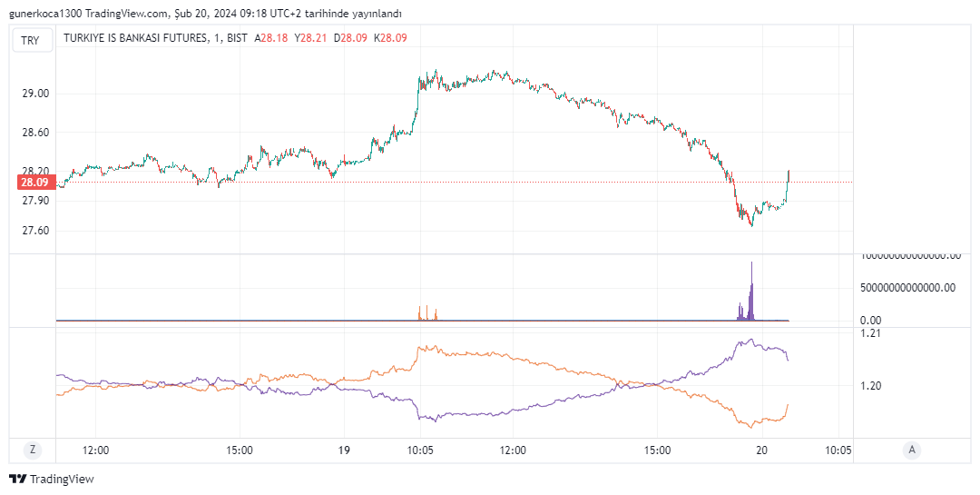Click the TradingView logo icon
Image resolution: width=980 pixels, height=495 pixels.
(x=17, y=479)
